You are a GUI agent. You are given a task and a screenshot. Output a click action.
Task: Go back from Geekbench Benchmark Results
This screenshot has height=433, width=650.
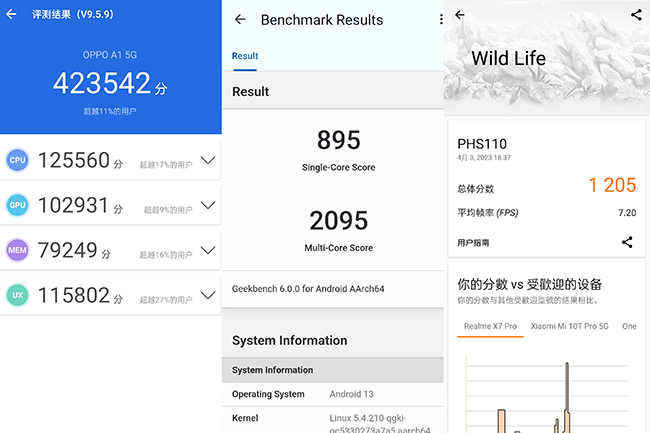240,19
